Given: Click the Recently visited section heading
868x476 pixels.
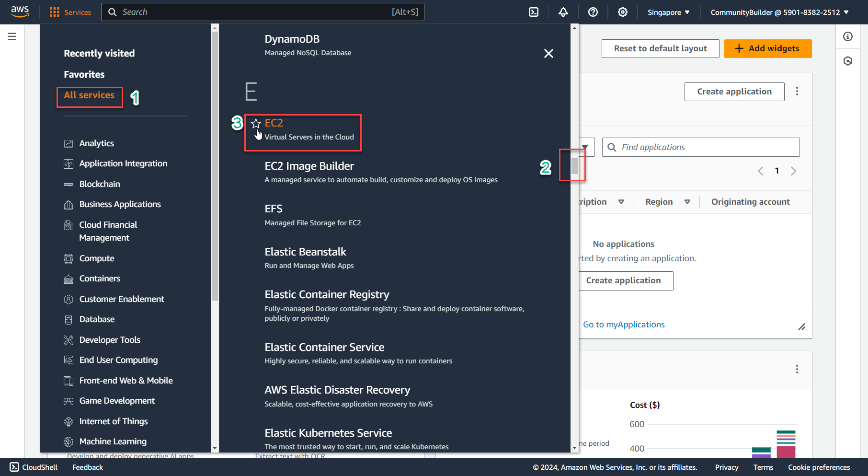Looking at the screenshot, I should 99,53.
